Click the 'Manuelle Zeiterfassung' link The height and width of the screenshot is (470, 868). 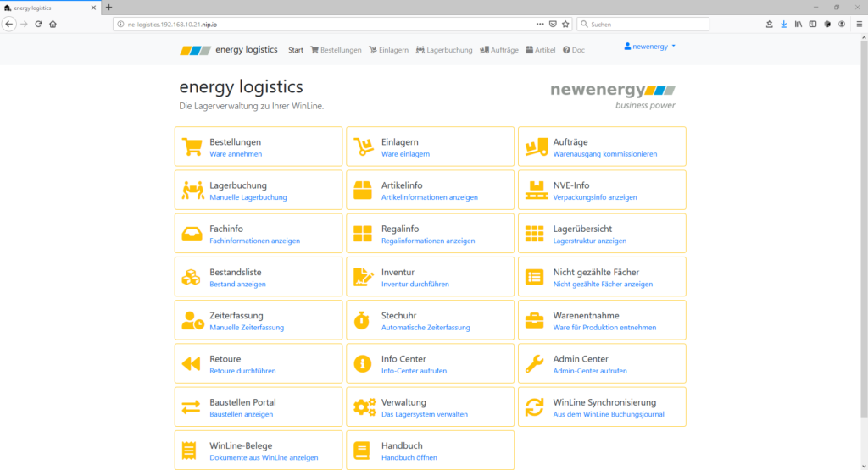click(247, 328)
